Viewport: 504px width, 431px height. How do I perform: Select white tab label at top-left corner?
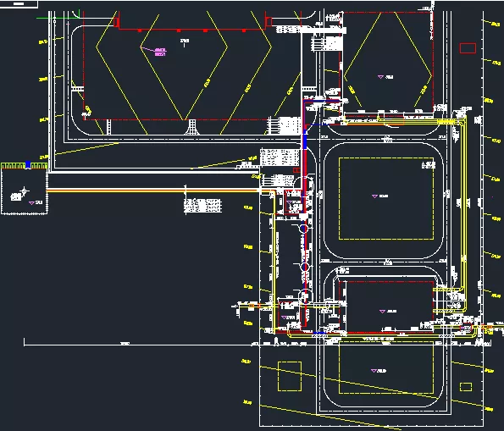coord(19,4)
